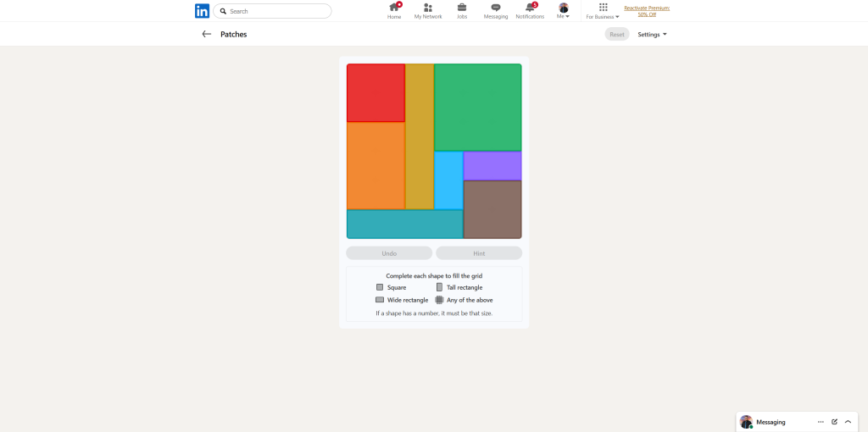Go back using the left arrow

click(x=207, y=34)
